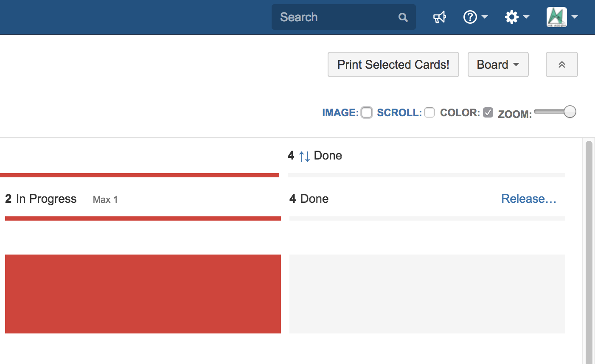The width and height of the screenshot is (595, 364).
Task: Open the feedback megaphone icon
Action: pyautogui.click(x=439, y=17)
